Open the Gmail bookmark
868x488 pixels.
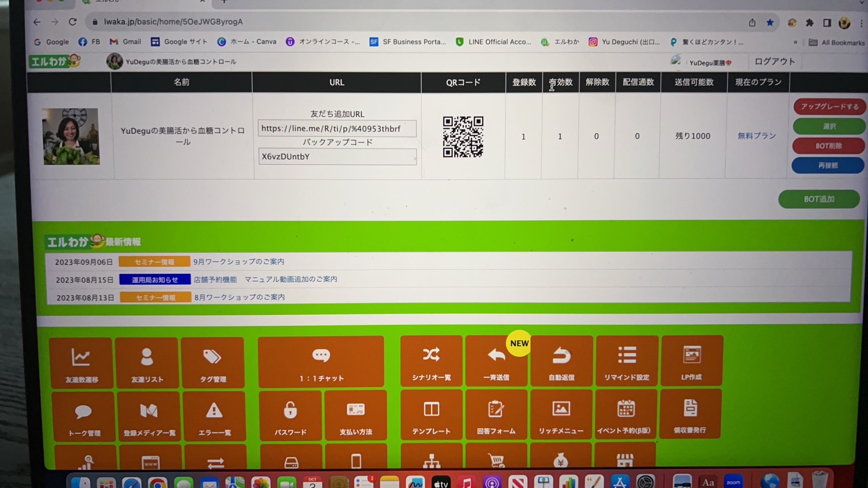click(125, 42)
